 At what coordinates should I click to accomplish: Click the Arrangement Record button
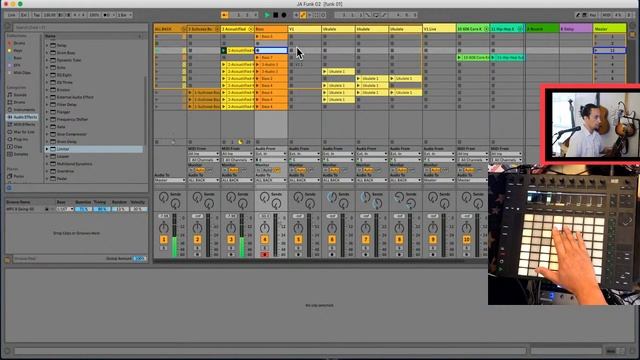[x=284, y=15]
